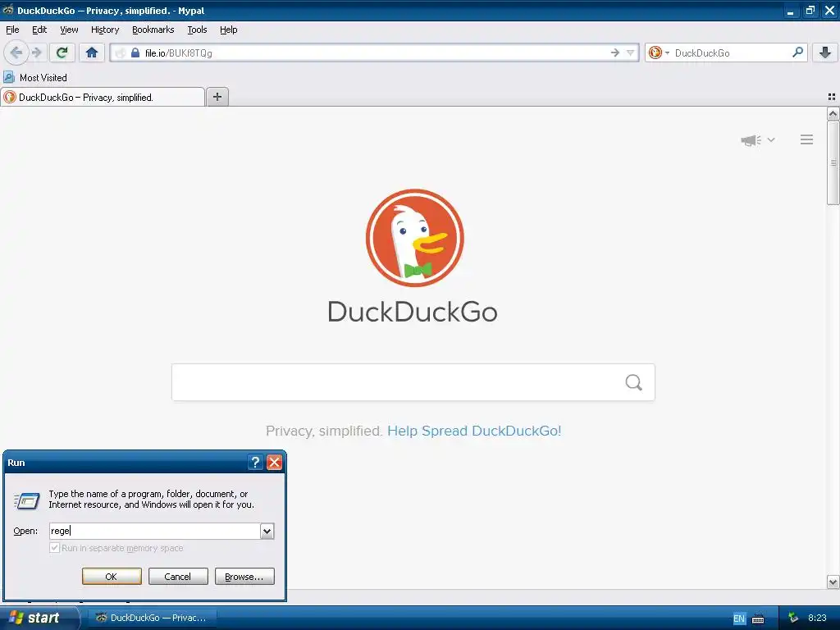
Task: Click the tab groups grid icon
Action: click(x=832, y=97)
